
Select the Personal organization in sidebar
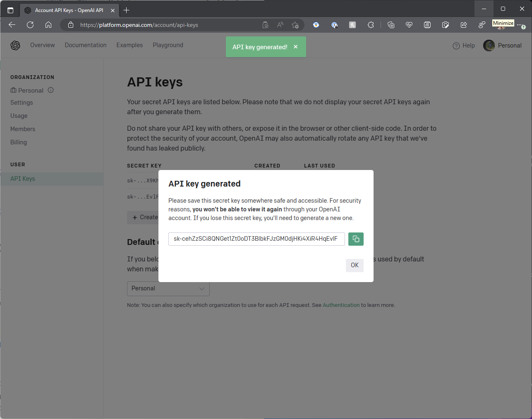pyautogui.click(x=27, y=90)
